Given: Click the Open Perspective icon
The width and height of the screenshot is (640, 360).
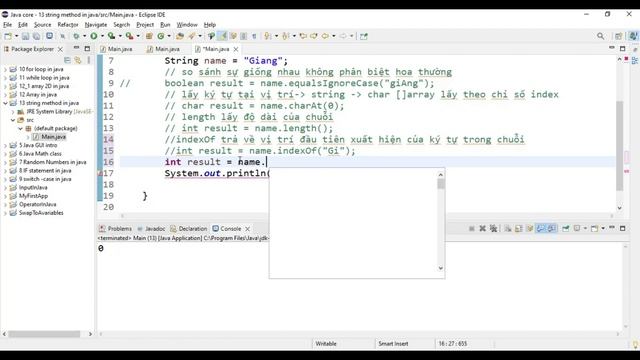Looking at the screenshot, I should [619, 36].
